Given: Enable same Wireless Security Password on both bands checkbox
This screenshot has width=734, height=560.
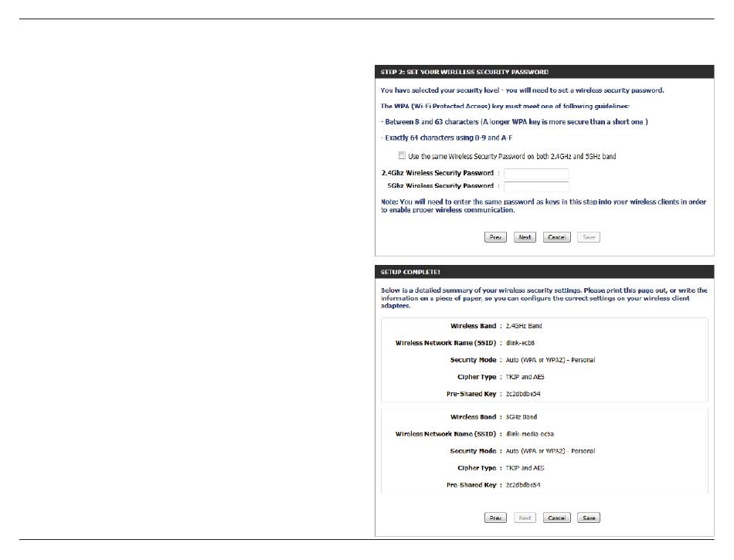Looking at the screenshot, I should click(x=402, y=155).
